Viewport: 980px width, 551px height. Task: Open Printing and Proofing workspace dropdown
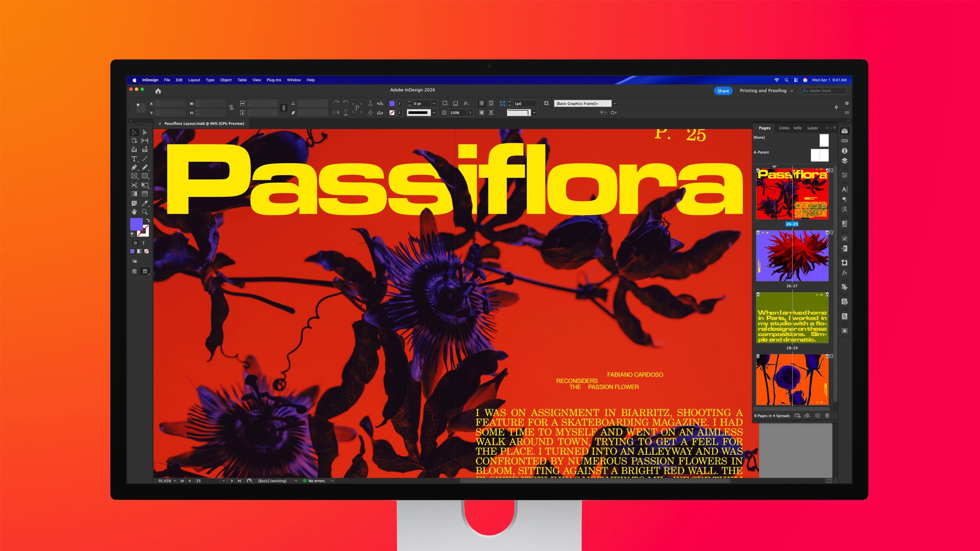(x=766, y=91)
